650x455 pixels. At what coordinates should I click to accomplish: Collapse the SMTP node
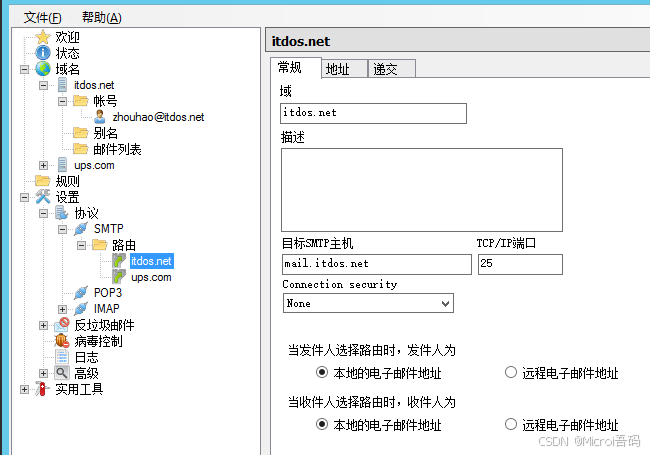click(x=63, y=229)
